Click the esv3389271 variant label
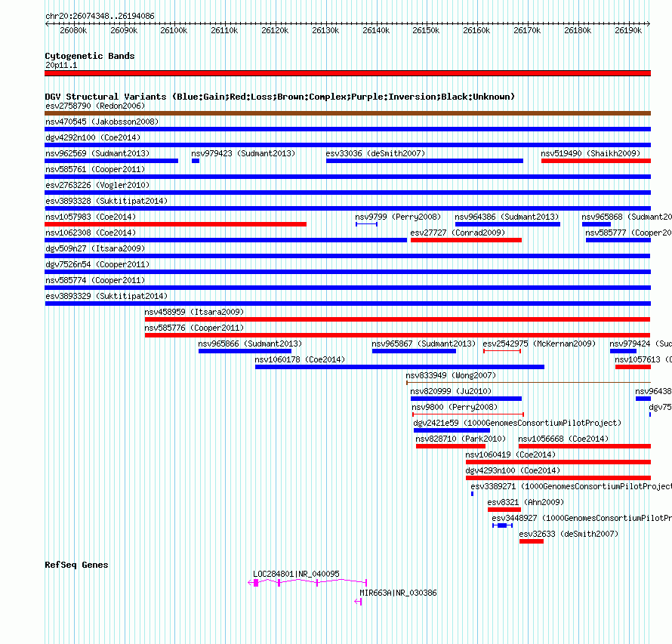Image resolution: width=672 pixels, height=644 pixels. coord(572,486)
